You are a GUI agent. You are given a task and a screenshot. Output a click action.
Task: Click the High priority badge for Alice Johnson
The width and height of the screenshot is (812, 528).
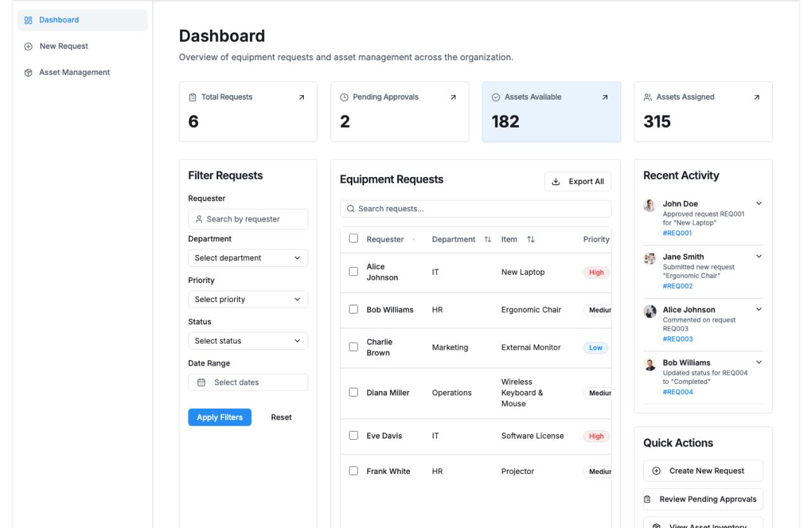596,272
